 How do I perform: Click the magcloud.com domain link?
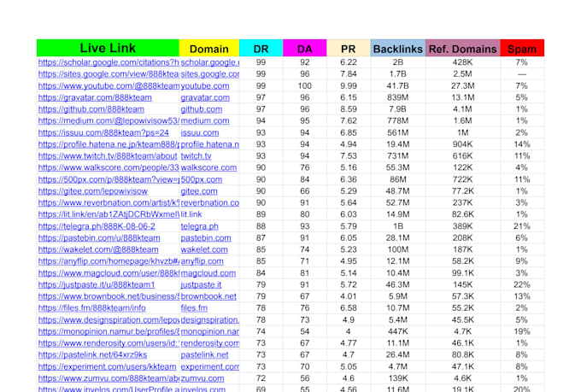tap(208, 273)
